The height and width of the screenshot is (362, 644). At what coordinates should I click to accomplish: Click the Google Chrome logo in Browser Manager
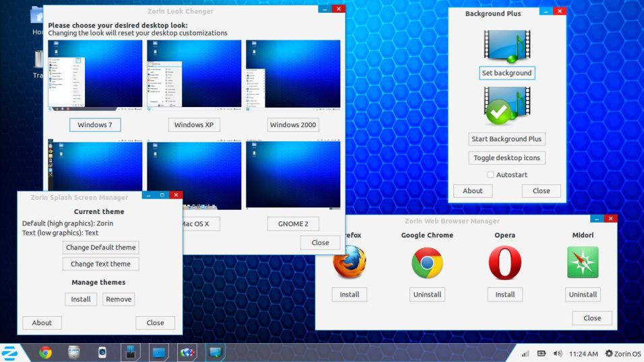(x=427, y=262)
